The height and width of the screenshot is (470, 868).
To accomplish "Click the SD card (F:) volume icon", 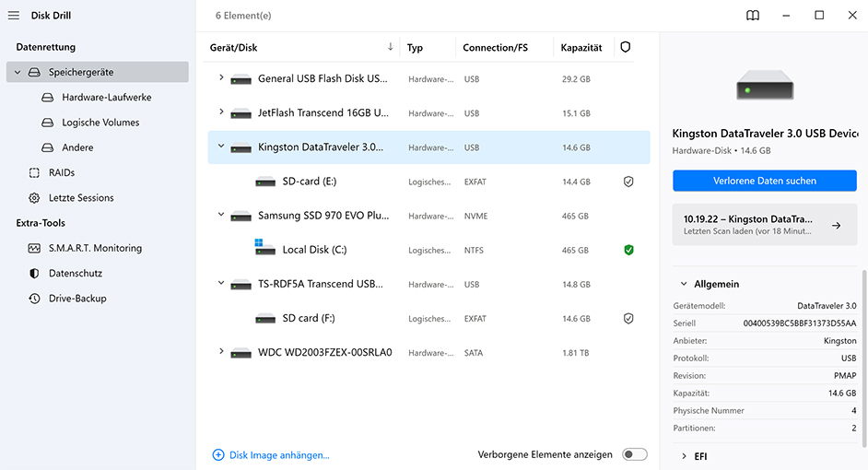I will point(265,319).
